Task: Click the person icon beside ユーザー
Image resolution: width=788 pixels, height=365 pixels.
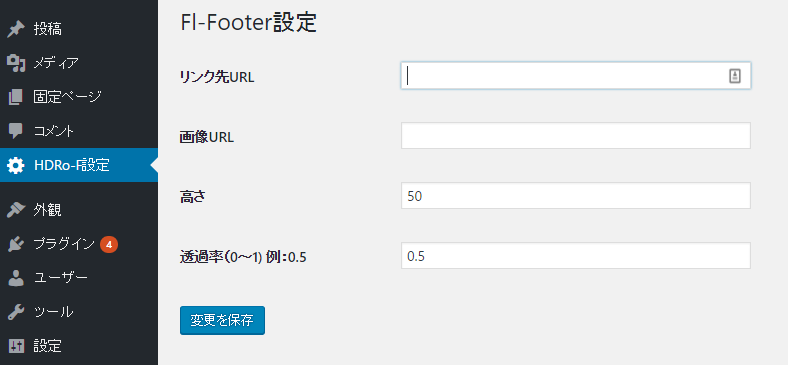Action: [x=16, y=278]
